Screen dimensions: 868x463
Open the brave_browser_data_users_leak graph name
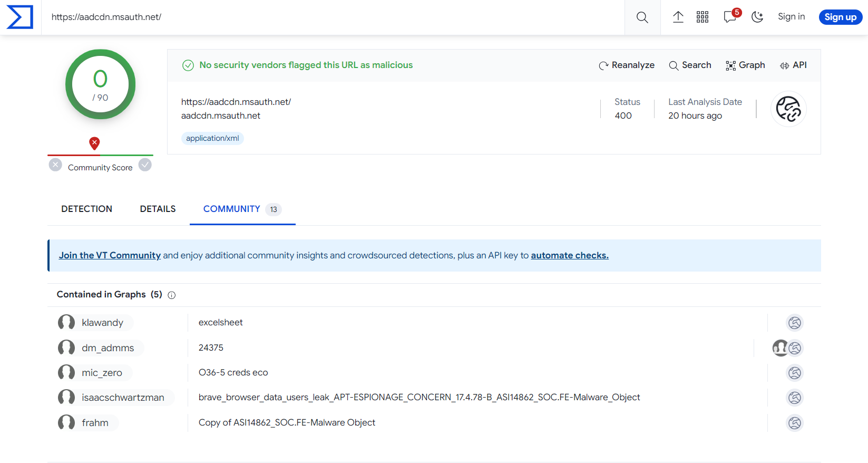(x=419, y=397)
